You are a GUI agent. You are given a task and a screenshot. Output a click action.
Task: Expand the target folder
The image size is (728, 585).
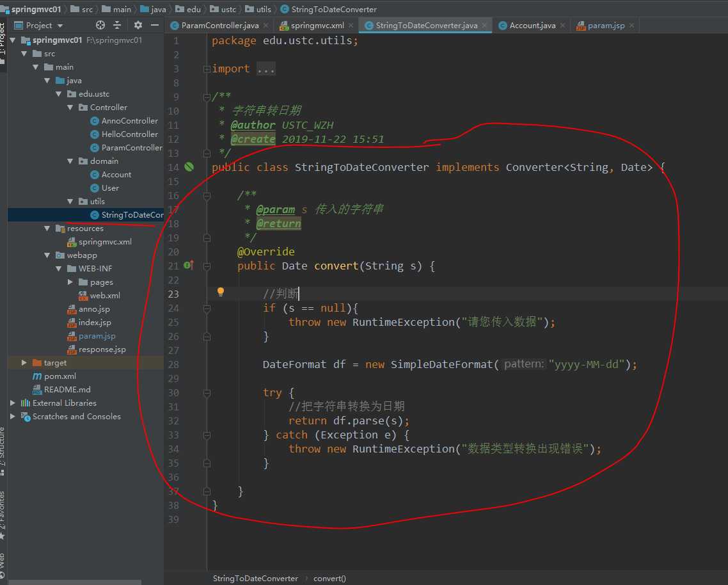24,362
